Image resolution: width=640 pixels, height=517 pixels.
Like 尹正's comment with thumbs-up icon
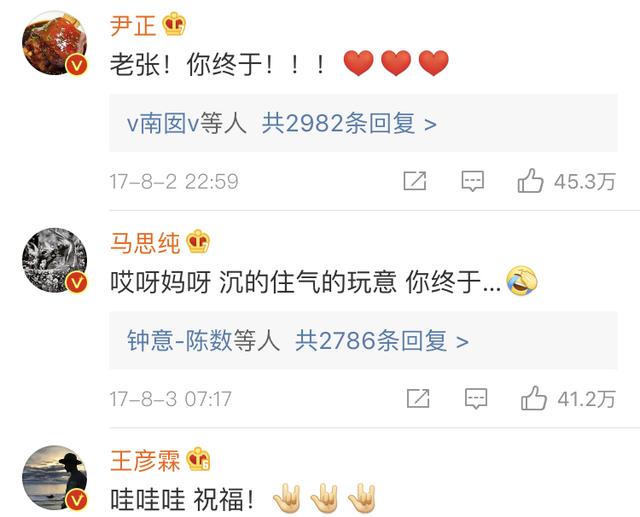coord(530,180)
